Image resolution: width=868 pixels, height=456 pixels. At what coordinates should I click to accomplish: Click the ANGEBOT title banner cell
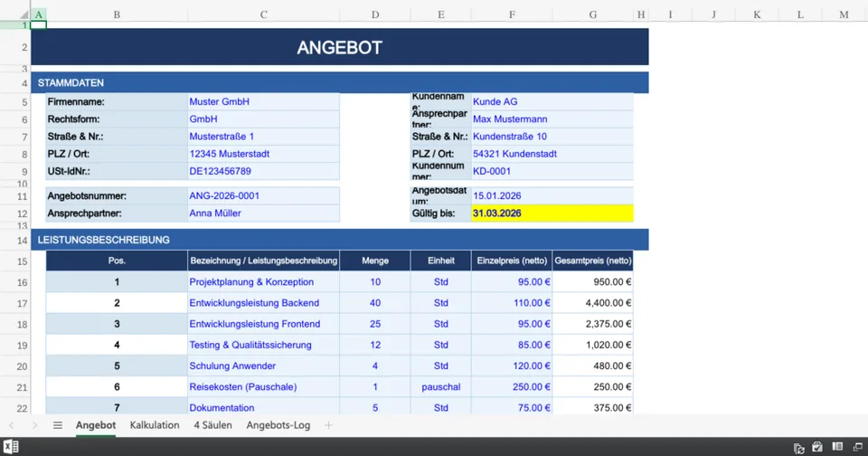339,47
